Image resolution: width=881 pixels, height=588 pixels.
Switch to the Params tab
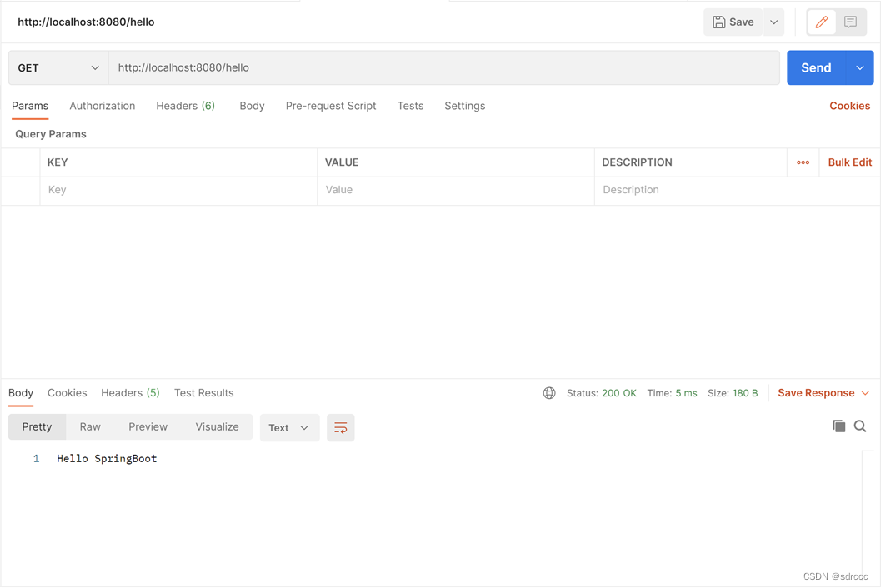click(30, 106)
